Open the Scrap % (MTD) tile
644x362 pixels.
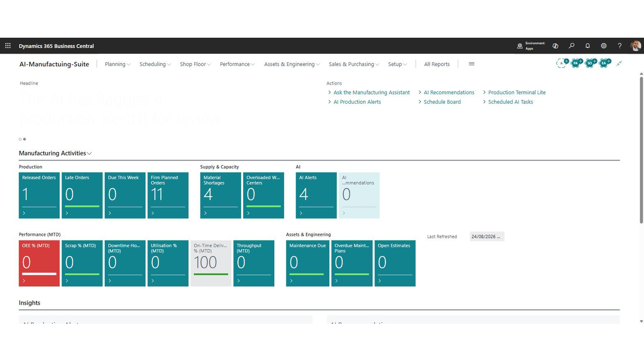82,263
